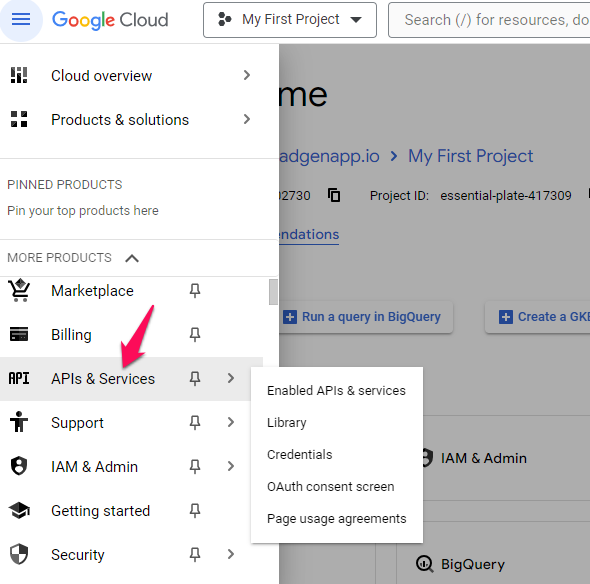Click the Project ID essential-plate-417309 text
The width and height of the screenshot is (590, 584).
506,195
